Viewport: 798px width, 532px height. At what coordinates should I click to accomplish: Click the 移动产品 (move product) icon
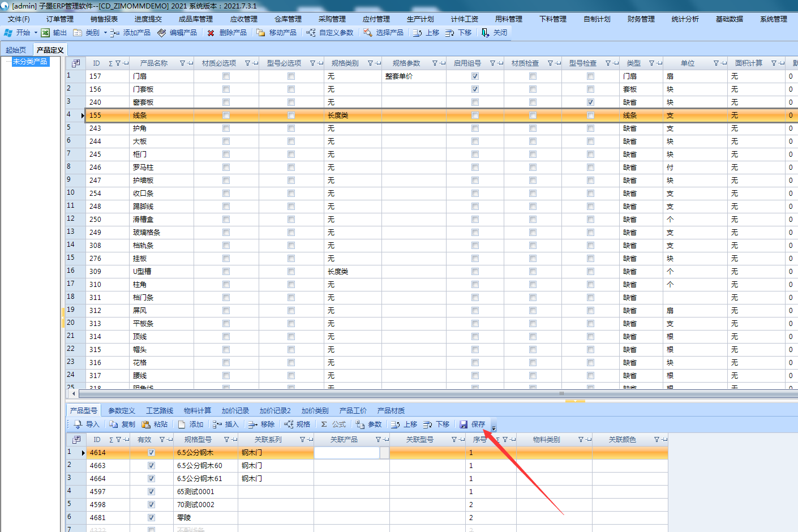coord(261,33)
